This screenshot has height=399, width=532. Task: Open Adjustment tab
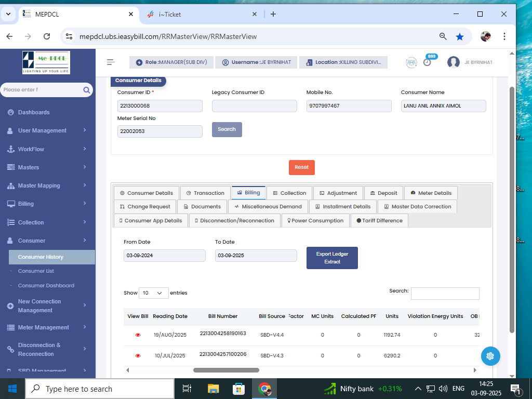(x=338, y=193)
